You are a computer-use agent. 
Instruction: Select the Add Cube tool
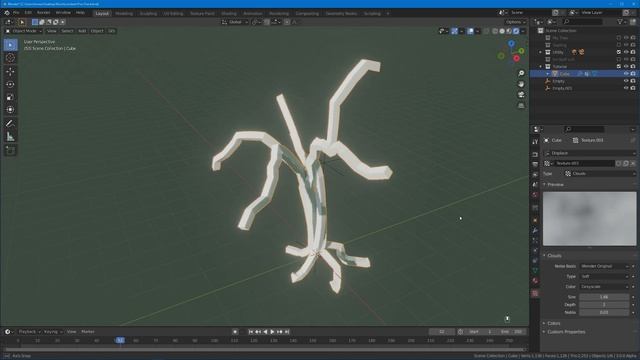click(x=11, y=151)
